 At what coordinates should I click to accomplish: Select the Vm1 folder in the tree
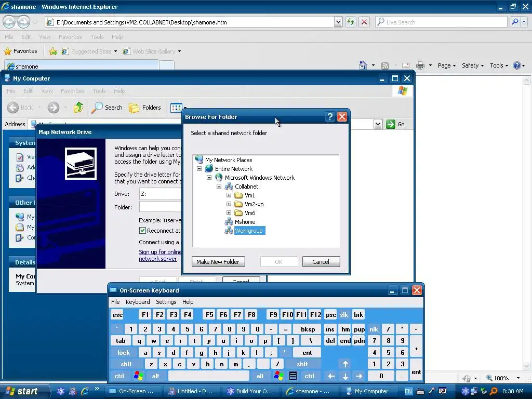coord(250,195)
